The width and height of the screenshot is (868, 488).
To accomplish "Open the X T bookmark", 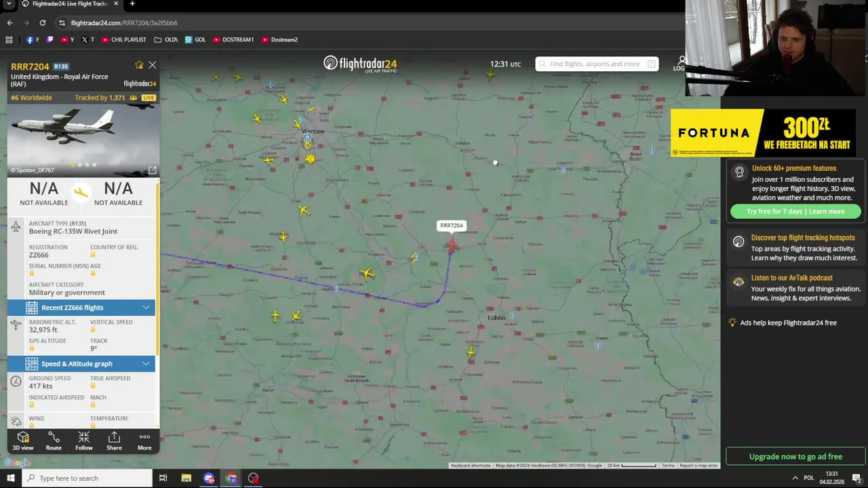I will pos(87,40).
